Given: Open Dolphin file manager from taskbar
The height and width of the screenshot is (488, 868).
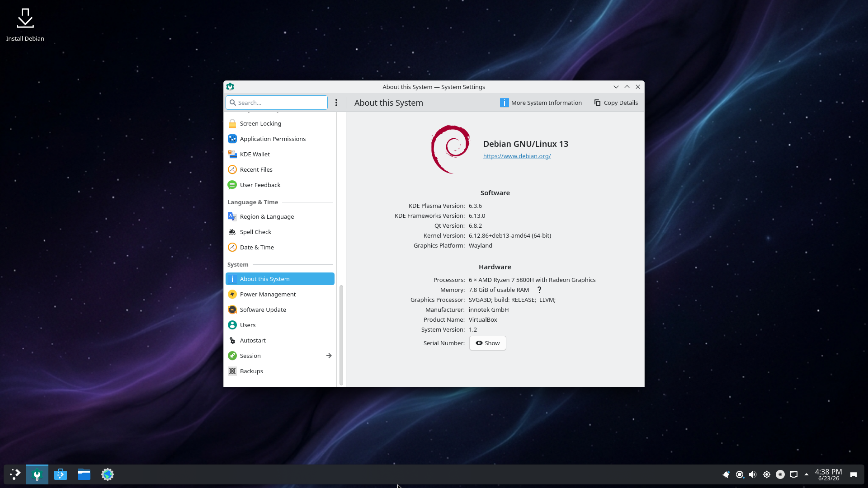Looking at the screenshot, I should point(84,474).
